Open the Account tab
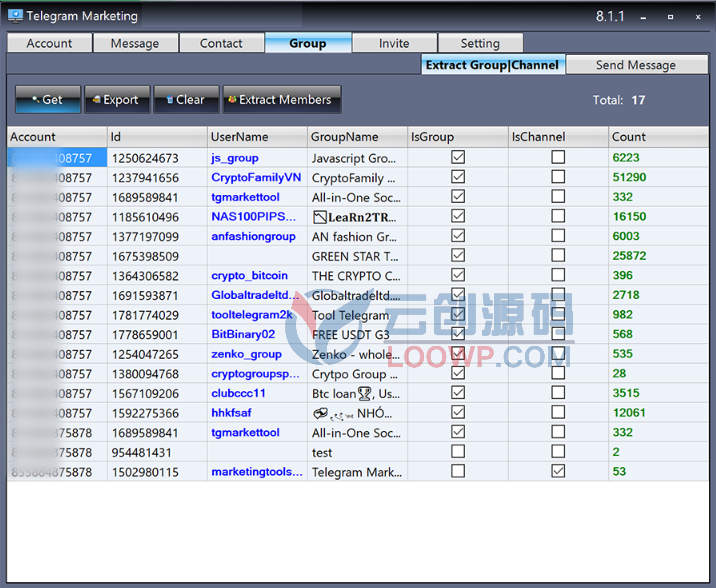 [x=49, y=43]
